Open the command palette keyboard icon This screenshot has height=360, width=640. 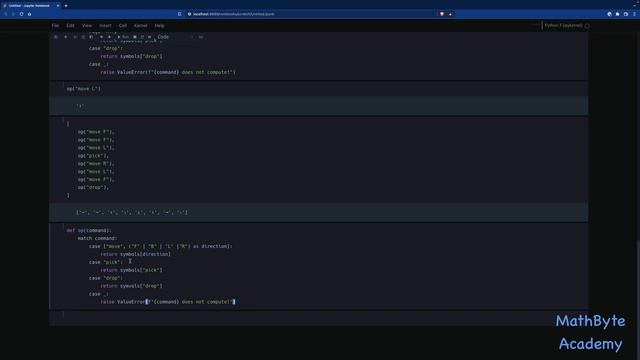[201, 37]
